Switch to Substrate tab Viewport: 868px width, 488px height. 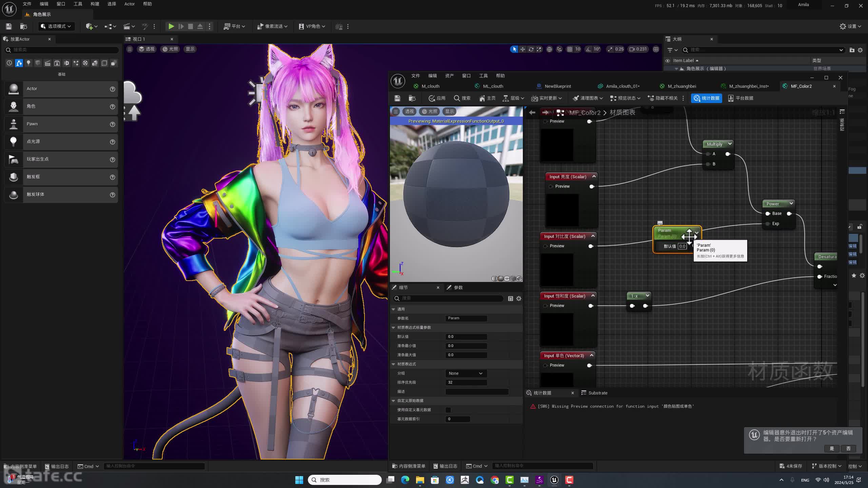coord(594,393)
